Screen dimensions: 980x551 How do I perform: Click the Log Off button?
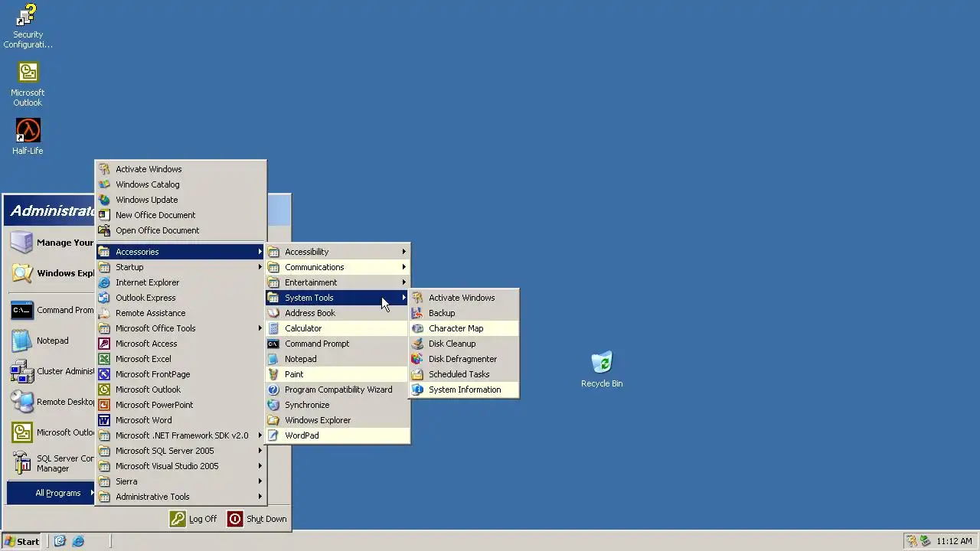click(x=194, y=519)
